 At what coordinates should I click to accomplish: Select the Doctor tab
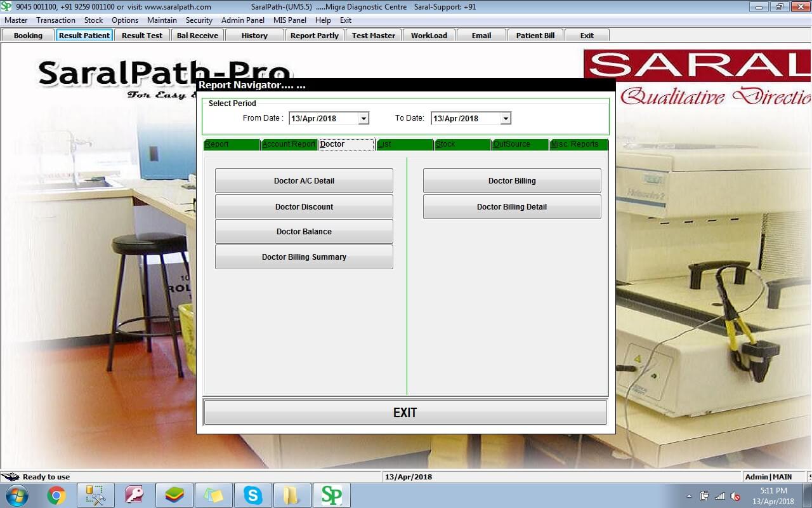(x=346, y=145)
